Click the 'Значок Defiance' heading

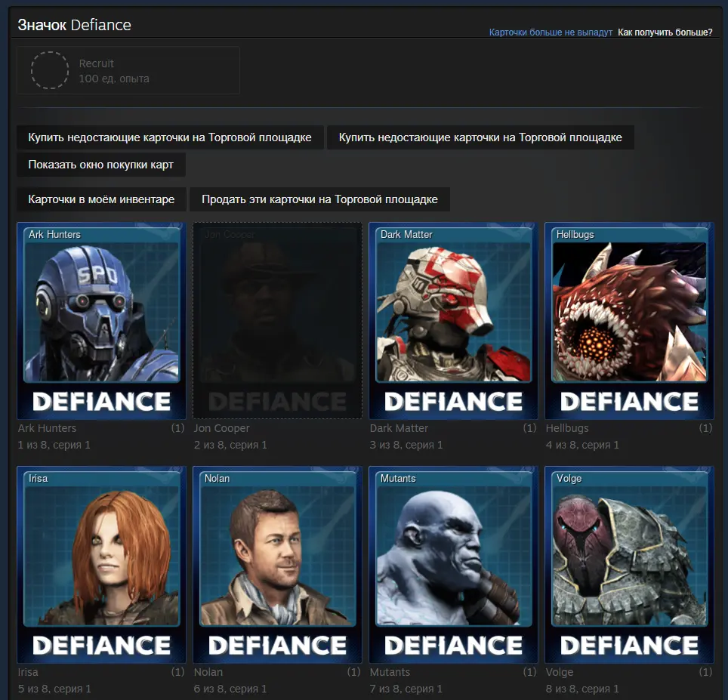[x=74, y=25]
